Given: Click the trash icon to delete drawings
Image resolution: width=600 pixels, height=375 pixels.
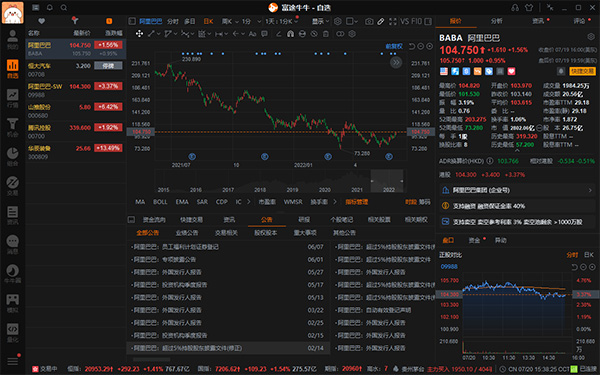Looking at the screenshot, I should click(x=326, y=34).
